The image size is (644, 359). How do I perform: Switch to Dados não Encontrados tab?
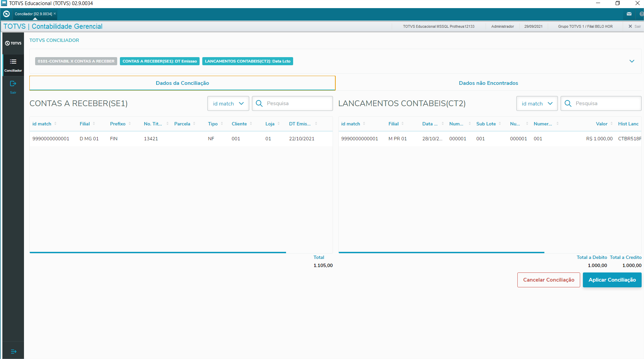(488, 83)
